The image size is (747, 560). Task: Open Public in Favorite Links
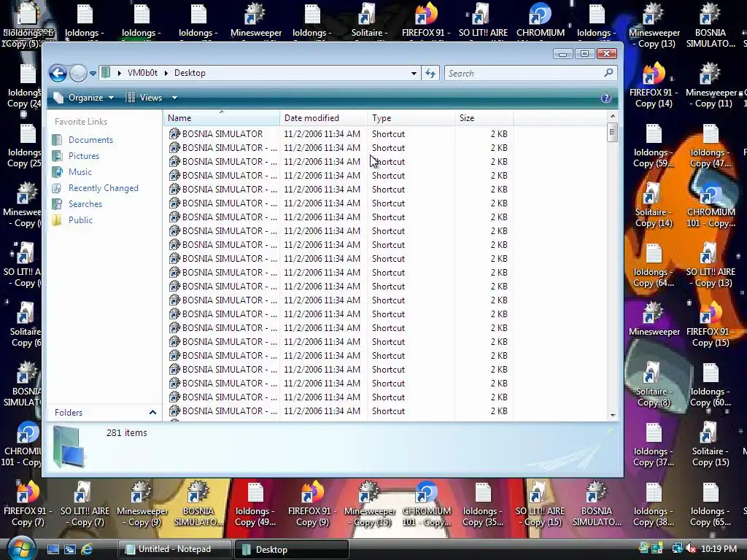click(80, 220)
